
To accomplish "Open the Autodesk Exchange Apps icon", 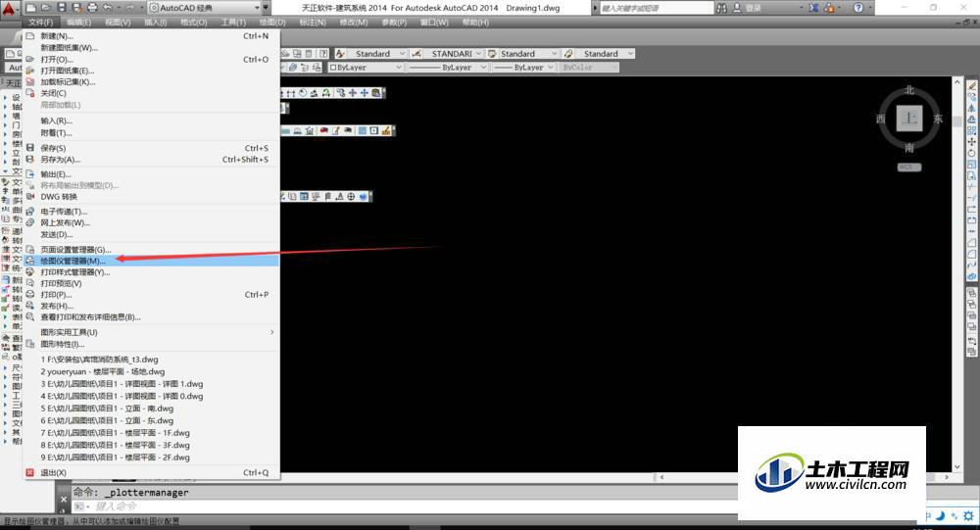I will [813, 8].
